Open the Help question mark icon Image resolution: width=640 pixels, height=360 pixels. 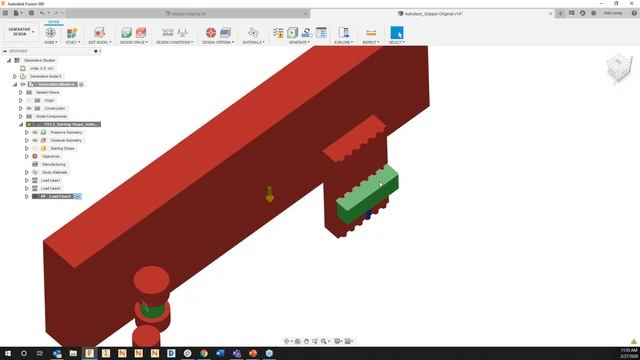click(x=634, y=13)
